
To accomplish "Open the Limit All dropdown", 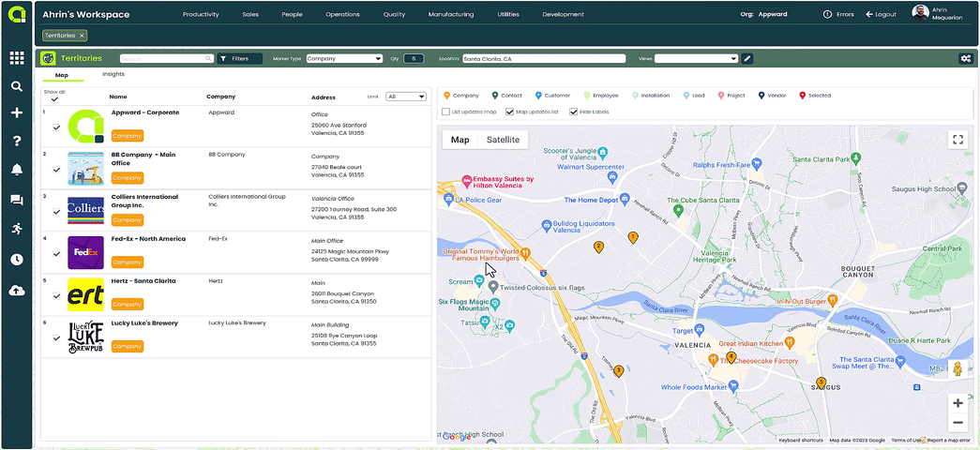I will [x=406, y=97].
